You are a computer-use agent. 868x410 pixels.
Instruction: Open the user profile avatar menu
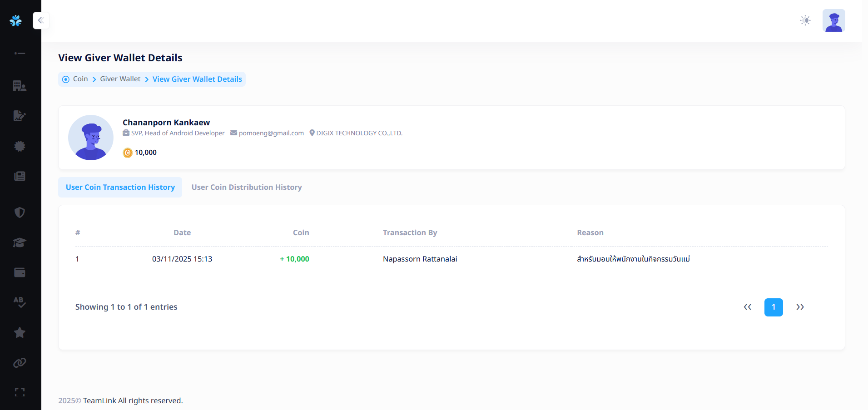833,20
